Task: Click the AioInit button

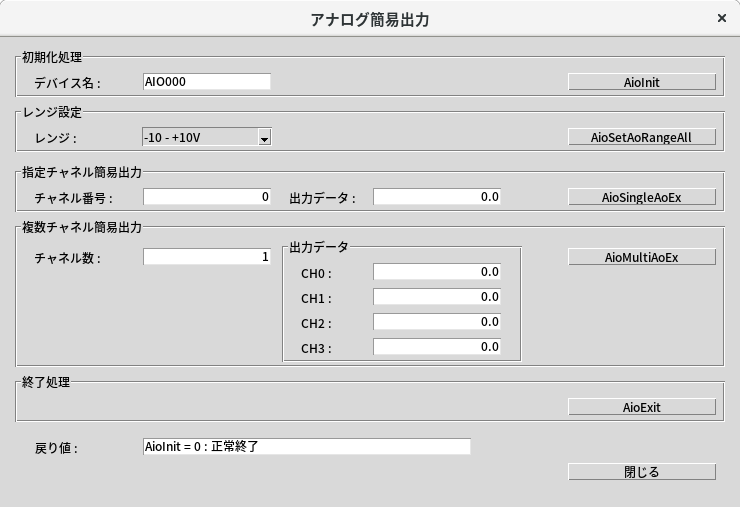Action: pyautogui.click(x=641, y=82)
